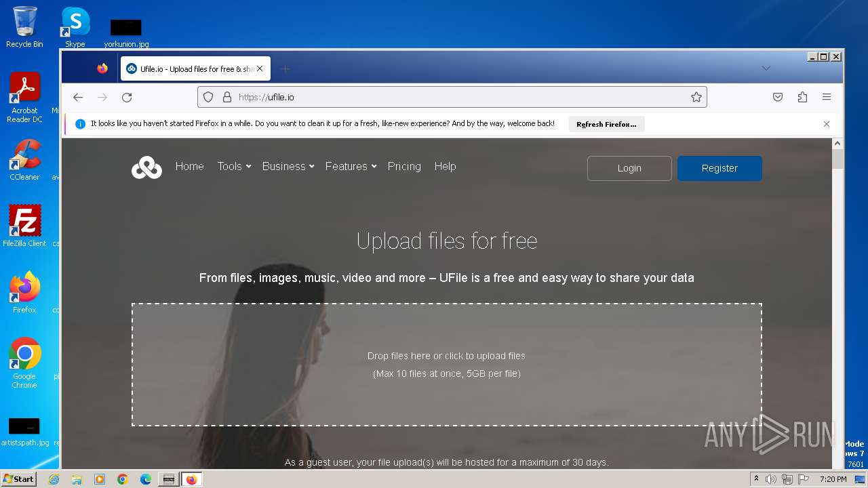Select the yorkunion.jpg desktop file
This screenshot has height=488, width=868.
click(126, 34)
